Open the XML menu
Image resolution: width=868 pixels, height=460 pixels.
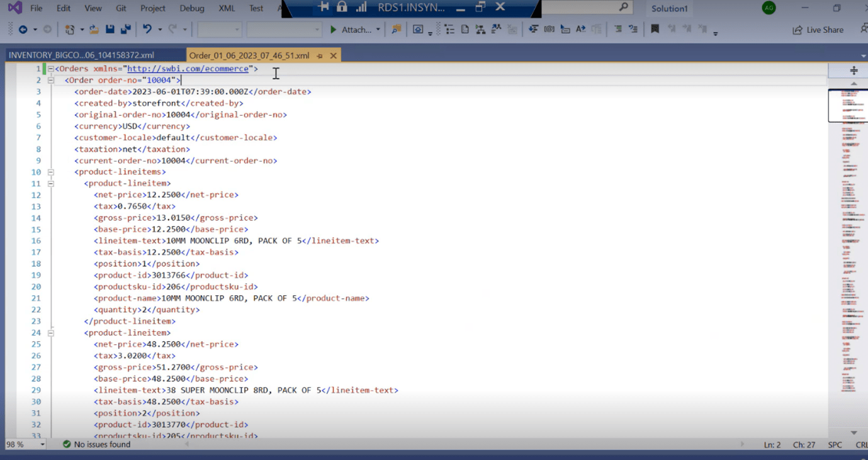point(227,8)
